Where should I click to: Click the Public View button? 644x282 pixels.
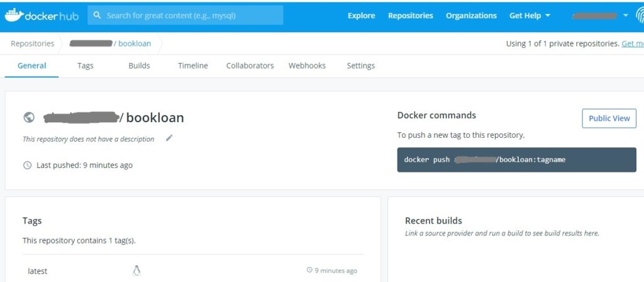point(609,118)
